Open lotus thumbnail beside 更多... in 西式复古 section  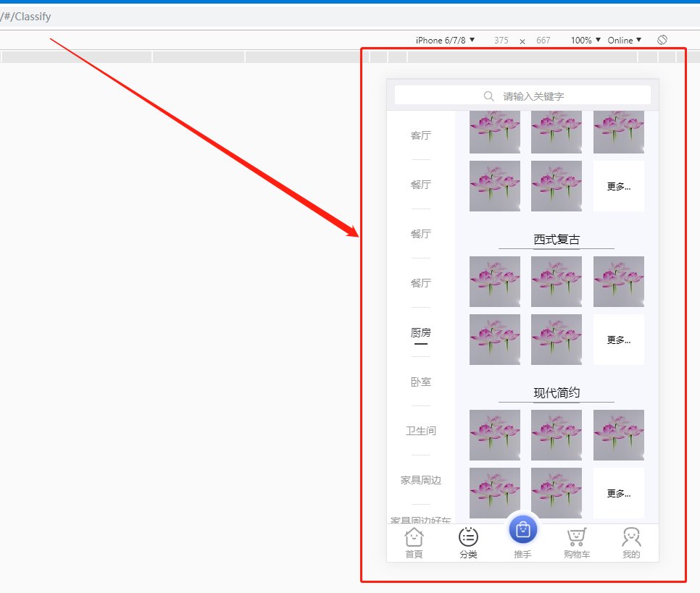(557, 340)
